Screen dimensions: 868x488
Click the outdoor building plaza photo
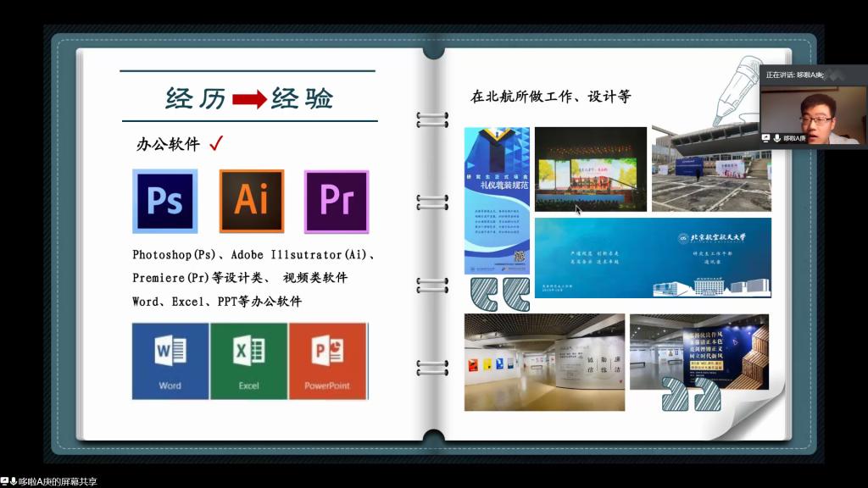[711, 169]
